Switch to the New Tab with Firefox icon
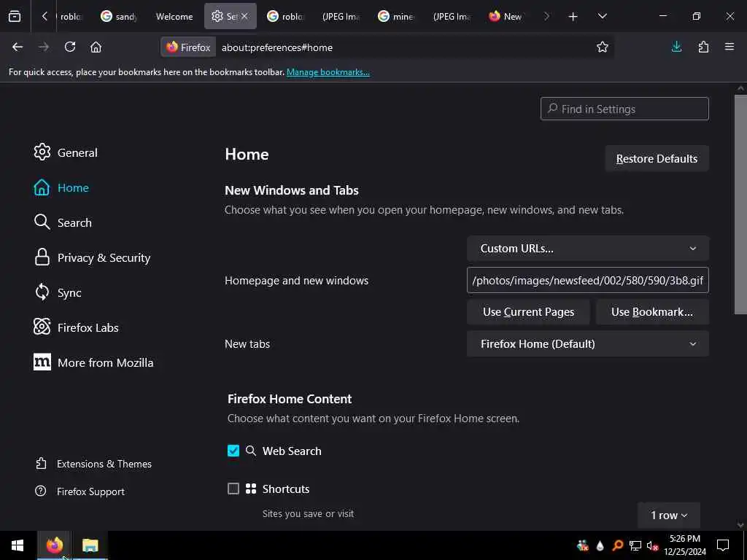 [x=506, y=16]
